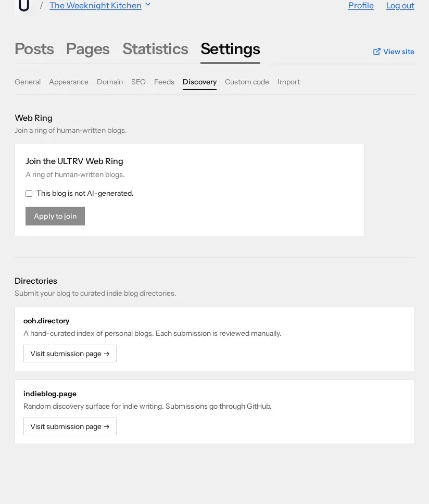Open the Feeds settings tab
Image resolution: width=429 pixels, height=504 pixels.
164,82
